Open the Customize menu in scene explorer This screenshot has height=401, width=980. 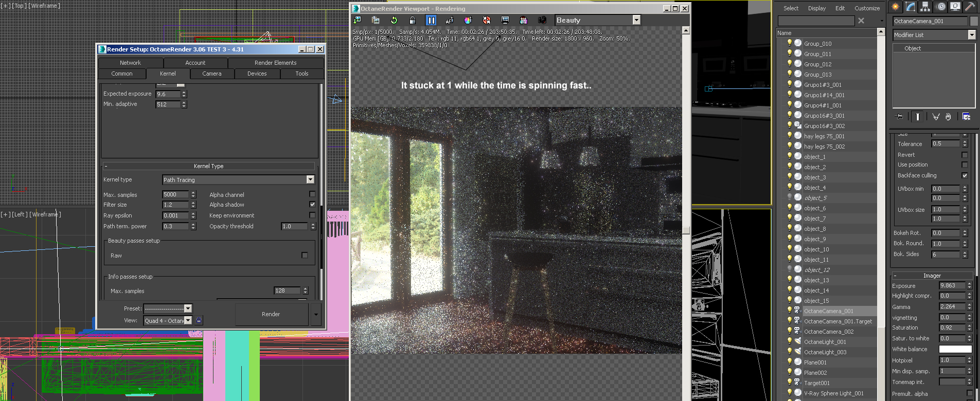click(x=867, y=8)
